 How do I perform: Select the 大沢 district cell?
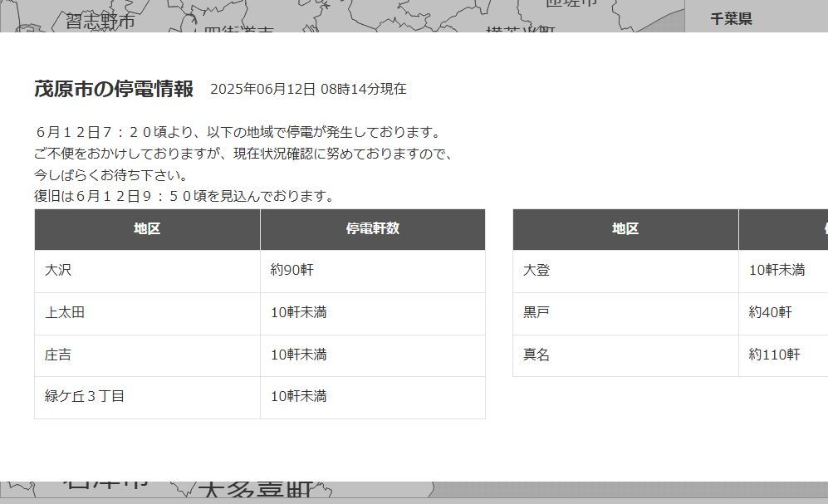pyautogui.click(x=147, y=271)
